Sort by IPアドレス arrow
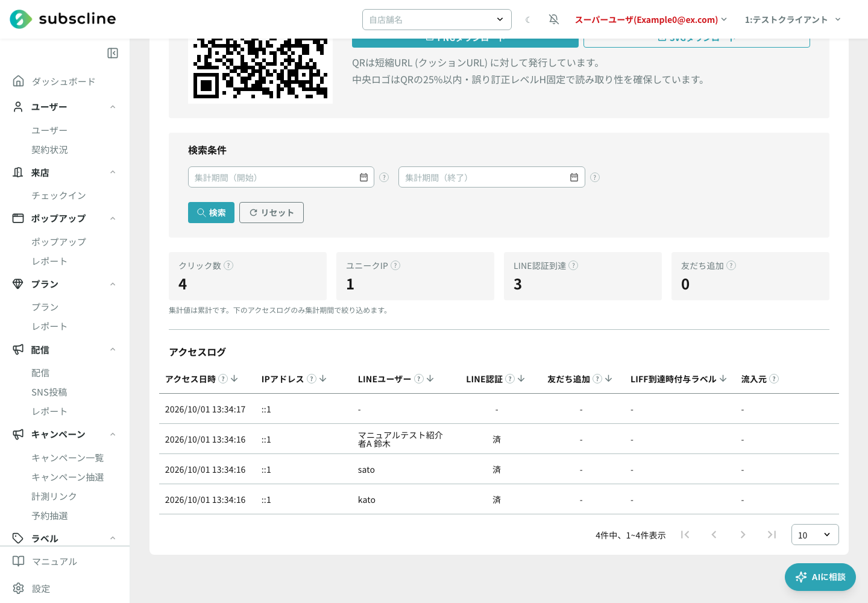Image resolution: width=868 pixels, height=603 pixels. pos(323,379)
